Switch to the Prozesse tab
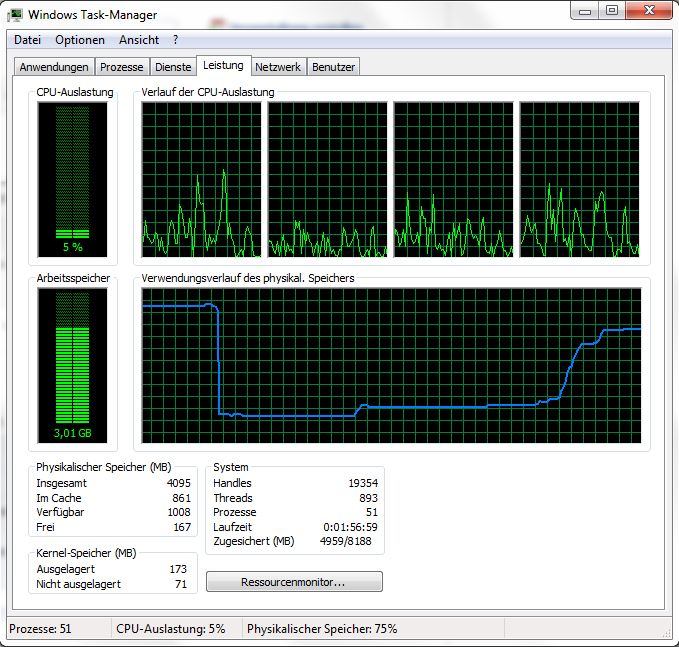The width and height of the screenshot is (679, 647). tap(122, 67)
